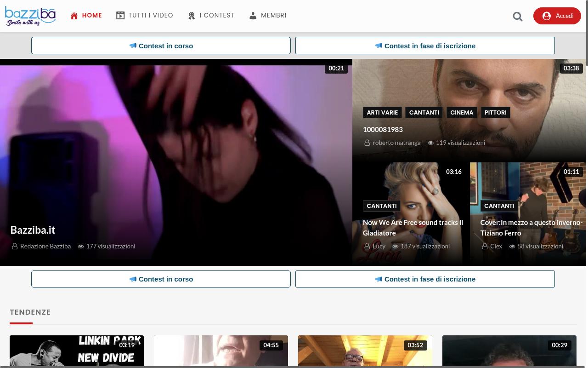This screenshot has width=588, height=368.
Task: Click the 119 visualizzazioni view count
Action: [460, 143]
